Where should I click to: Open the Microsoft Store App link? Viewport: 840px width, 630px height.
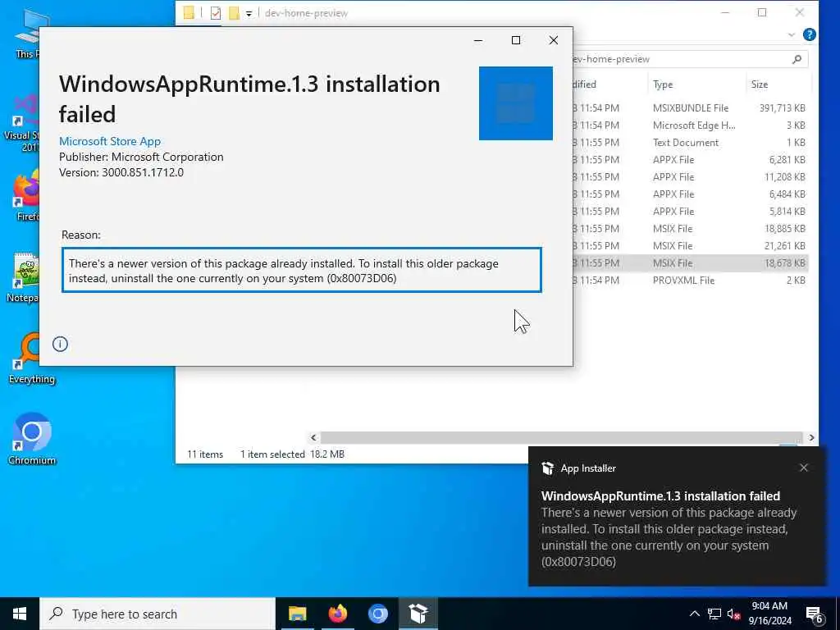pos(110,141)
